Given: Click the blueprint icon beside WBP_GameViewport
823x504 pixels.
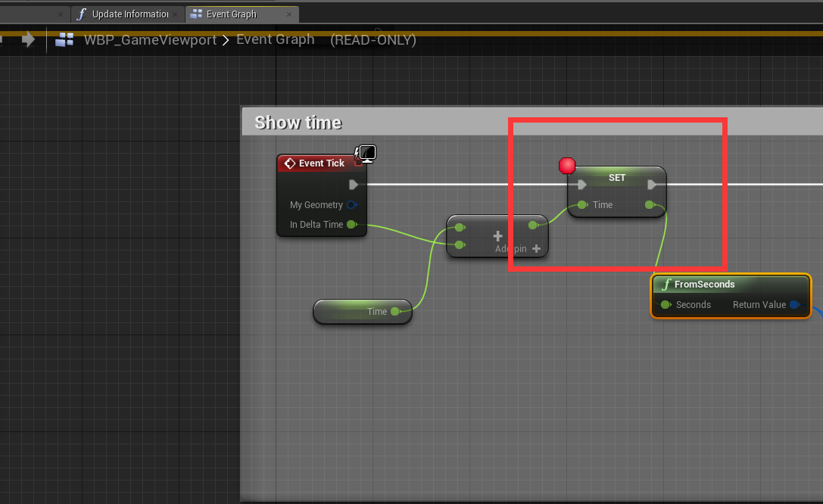Looking at the screenshot, I should point(65,39).
